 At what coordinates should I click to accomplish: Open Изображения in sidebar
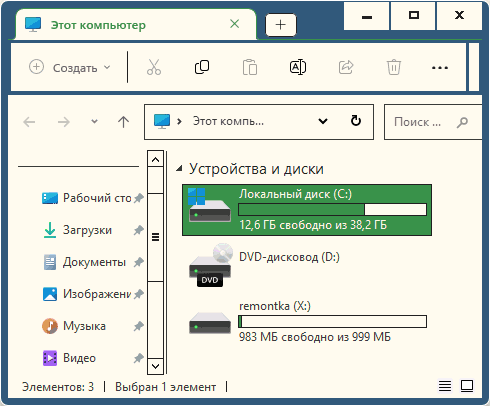pyautogui.click(x=87, y=294)
